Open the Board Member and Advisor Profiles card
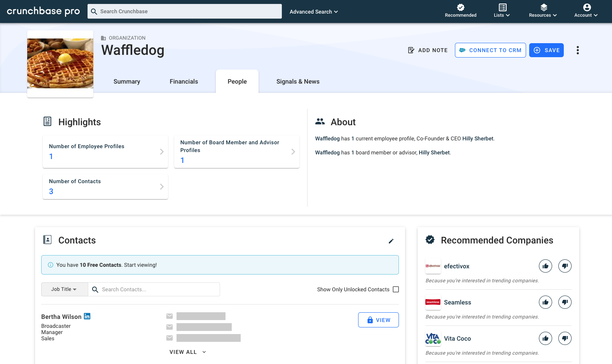This screenshot has height=364, width=612. click(x=237, y=152)
